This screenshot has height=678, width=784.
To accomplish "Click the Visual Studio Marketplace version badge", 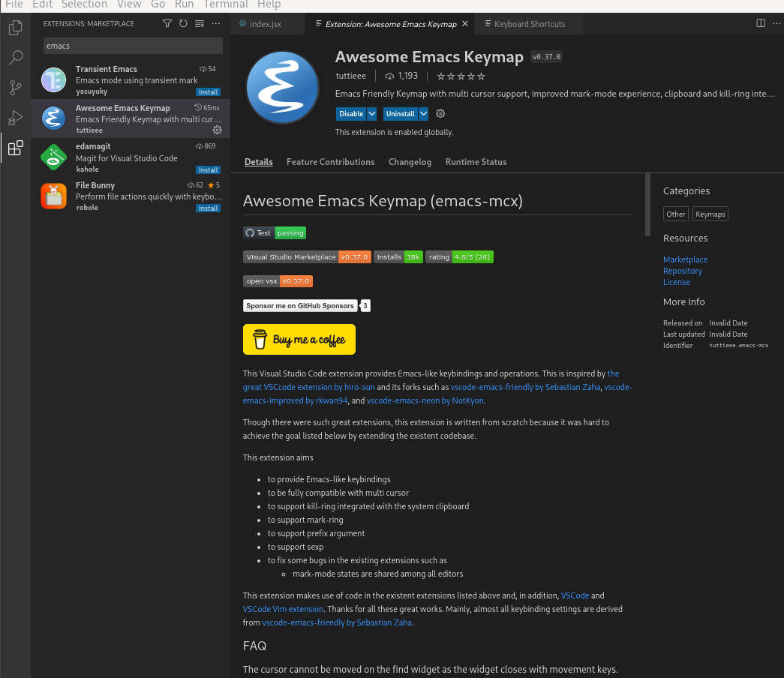I will point(307,257).
